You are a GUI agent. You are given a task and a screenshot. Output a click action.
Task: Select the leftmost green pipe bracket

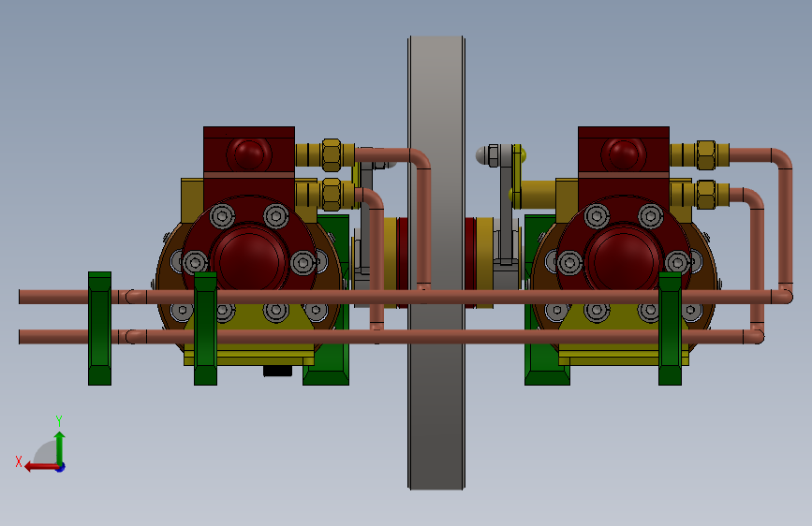click(99, 329)
